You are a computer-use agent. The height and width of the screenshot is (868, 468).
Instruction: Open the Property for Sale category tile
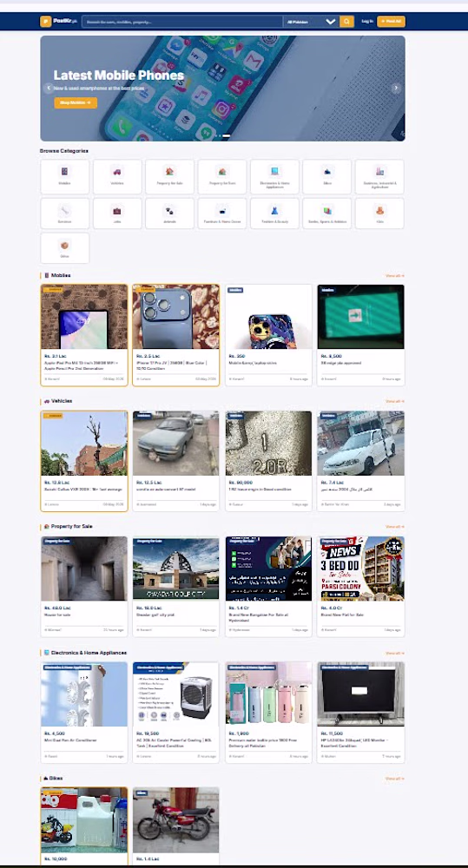169,176
